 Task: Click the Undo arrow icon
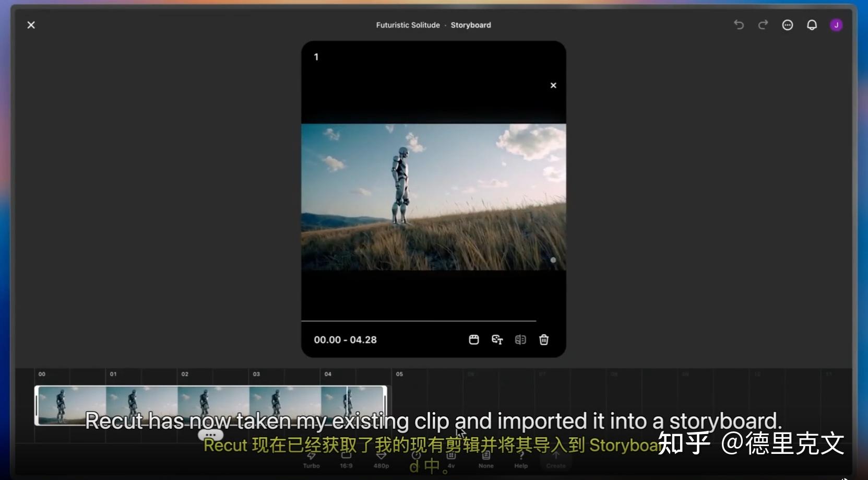739,25
